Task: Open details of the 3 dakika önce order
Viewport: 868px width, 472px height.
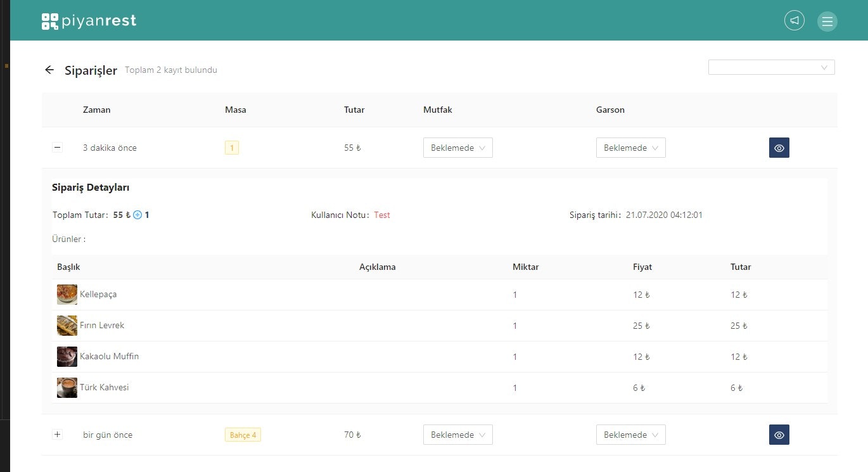Action: coord(779,148)
